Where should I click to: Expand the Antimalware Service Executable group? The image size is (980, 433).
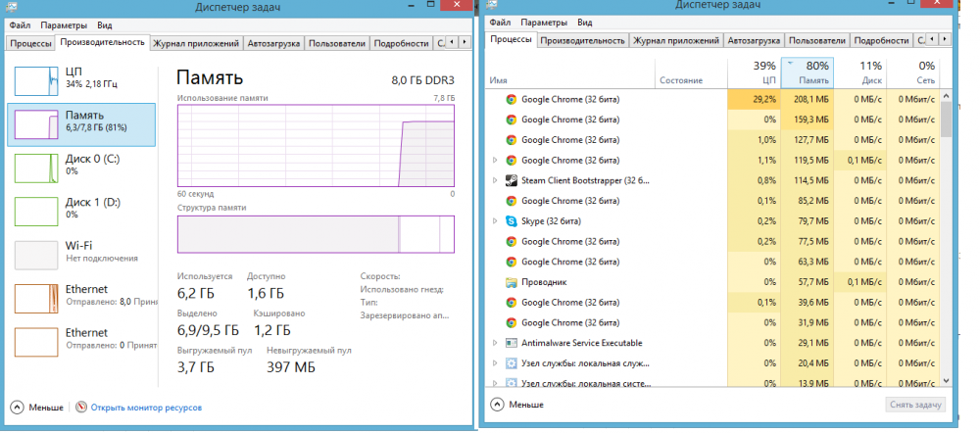[495, 343]
